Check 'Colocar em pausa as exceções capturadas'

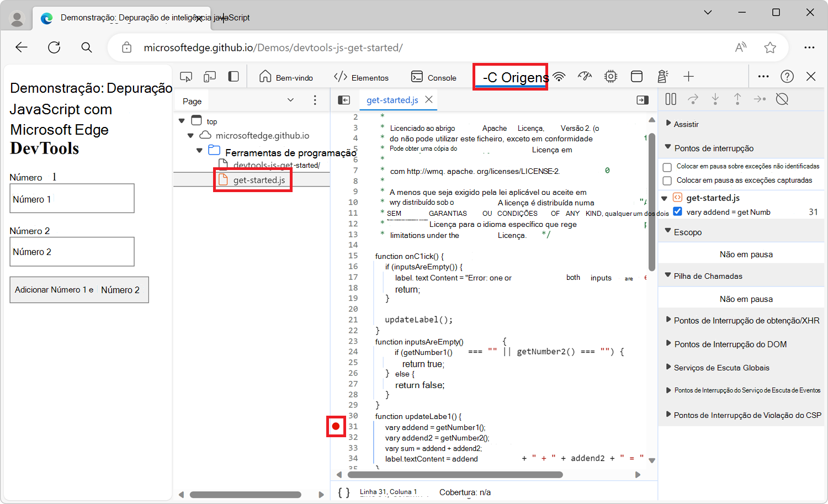(667, 180)
